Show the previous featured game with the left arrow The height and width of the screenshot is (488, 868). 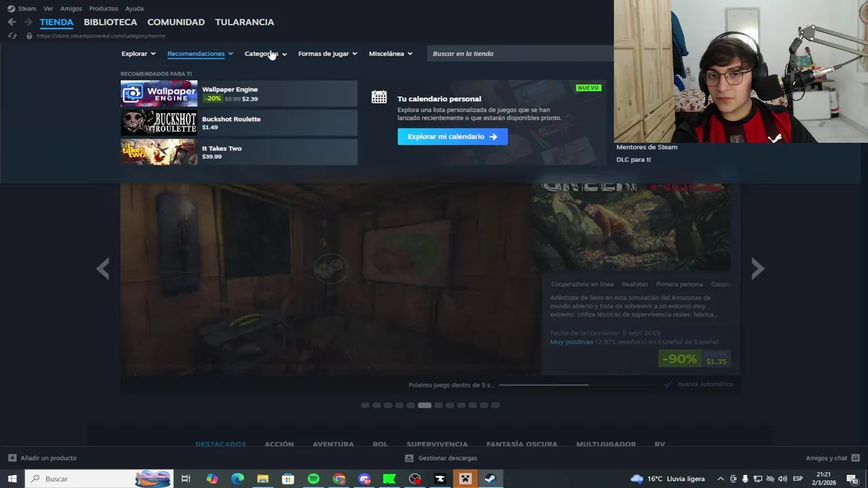coord(103,268)
